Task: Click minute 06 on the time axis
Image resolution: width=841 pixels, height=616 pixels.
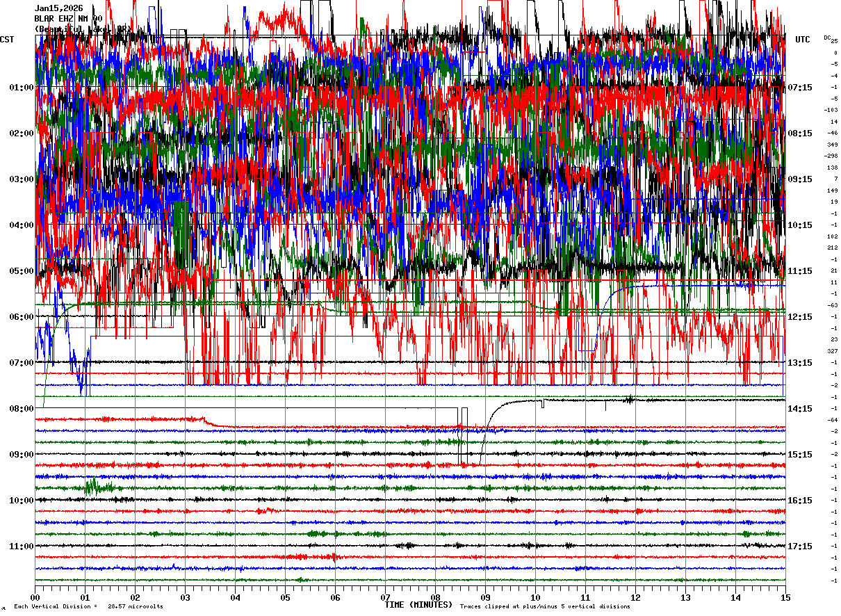Action: [335, 597]
